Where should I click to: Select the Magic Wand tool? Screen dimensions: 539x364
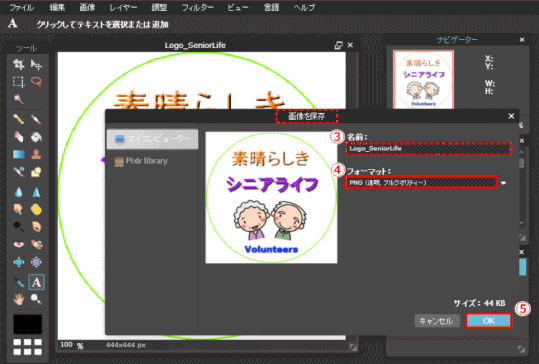pos(19,99)
